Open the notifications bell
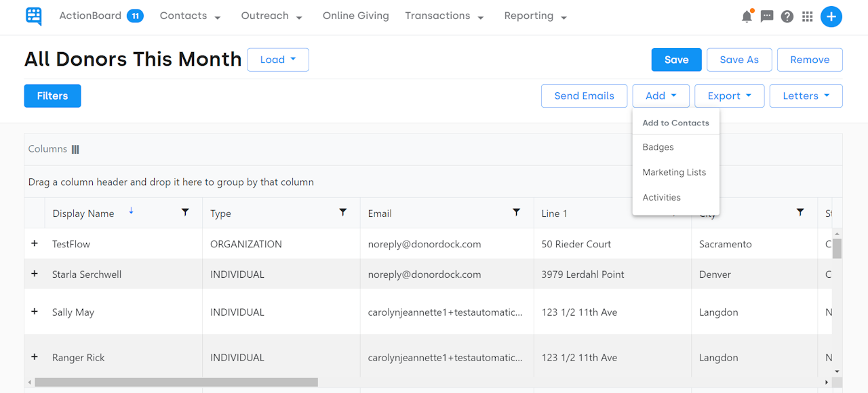 [747, 16]
